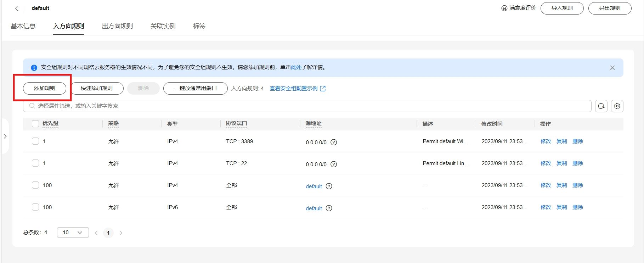Click help icon beside IPv6 default source
The height and width of the screenshot is (263, 644).
click(329, 208)
